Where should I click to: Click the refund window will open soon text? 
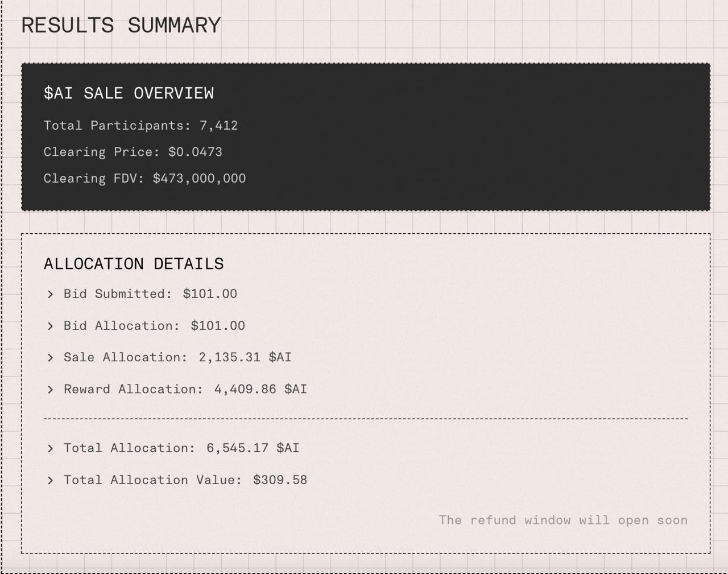click(563, 520)
